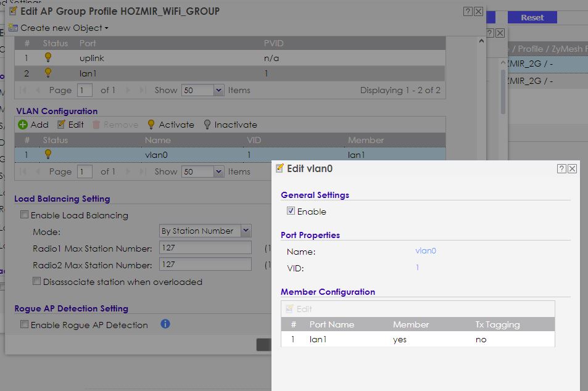The width and height of the screenshot is (588, 391).
Task: Click background list scrollbar thumb
Action: (x=503, y=91)
